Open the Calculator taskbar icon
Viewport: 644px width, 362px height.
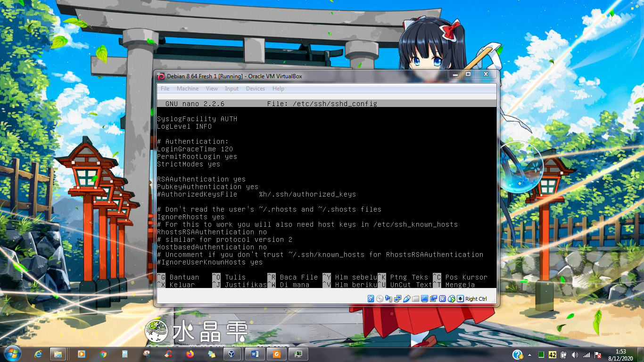(x=125, y=354)
